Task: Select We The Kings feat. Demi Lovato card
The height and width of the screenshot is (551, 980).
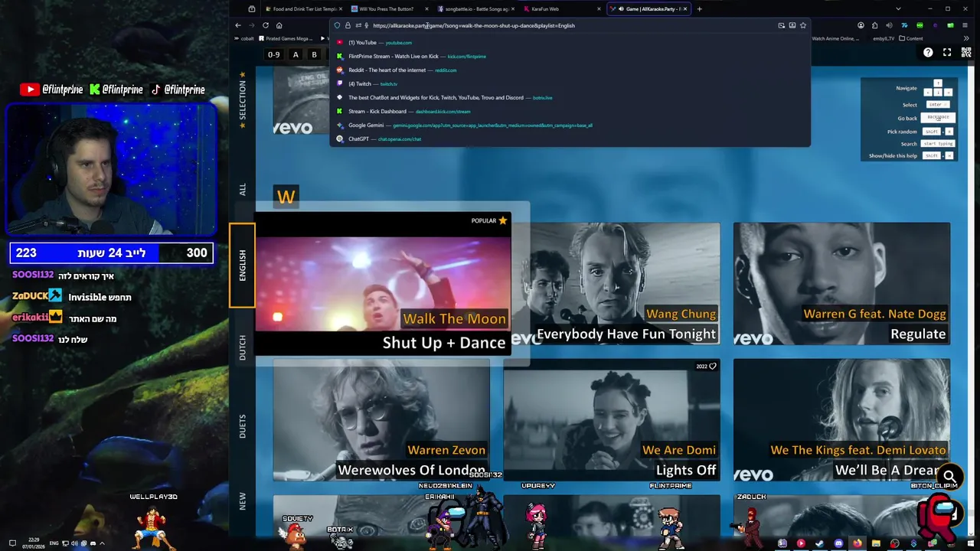Action: coord(841,420)
